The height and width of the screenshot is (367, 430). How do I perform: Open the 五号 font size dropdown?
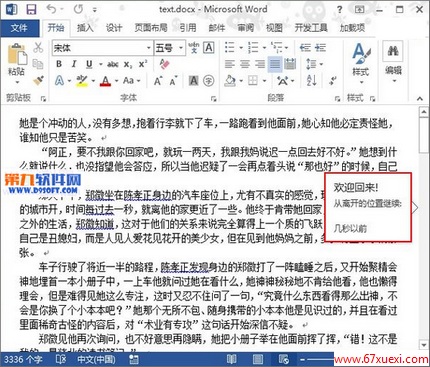[181, 48]
